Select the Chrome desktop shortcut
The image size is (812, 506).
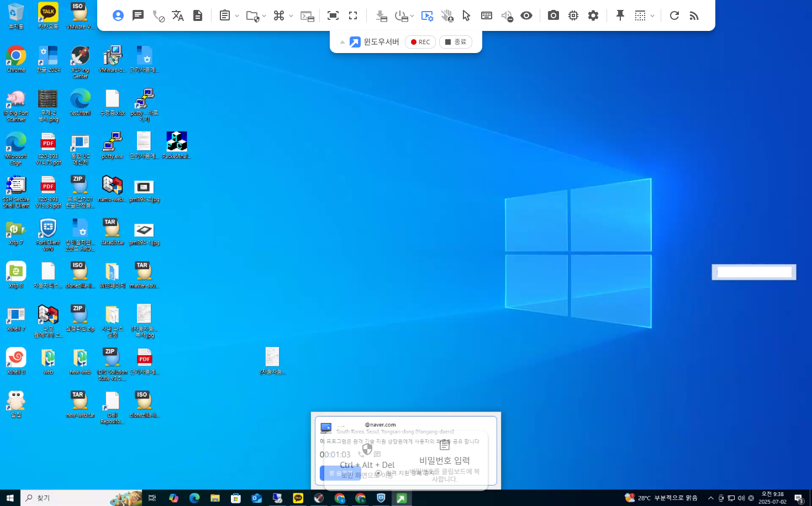point(16,59)
